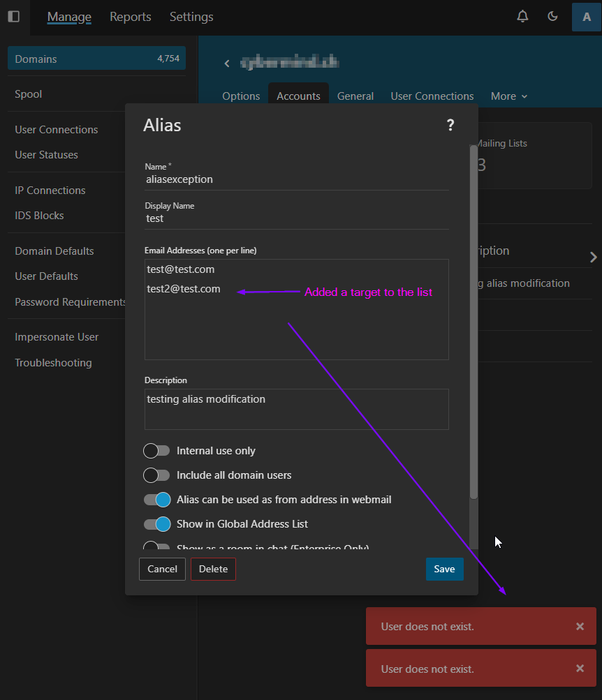Expand the right arrow chevron panel
The height and width of the screenshot is (700, 602).
coord(593,257)
